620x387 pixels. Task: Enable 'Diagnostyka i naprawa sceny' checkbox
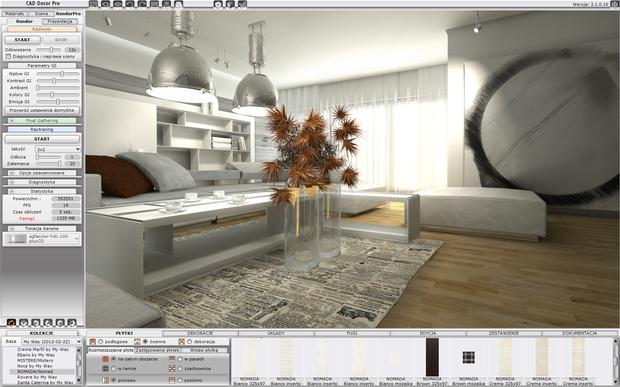coord(8,57)
